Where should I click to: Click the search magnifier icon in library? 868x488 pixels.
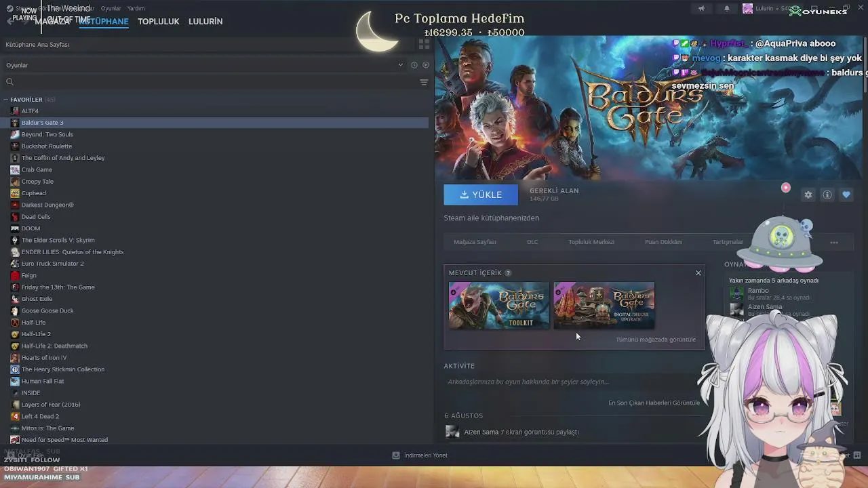[9, 82]
